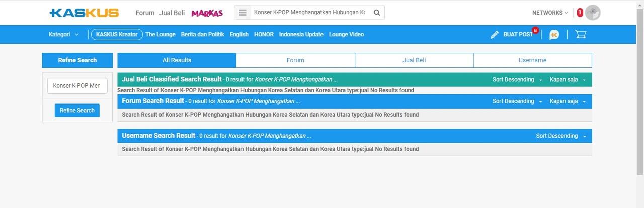The image size is (644, 208).
Task: Open Berita dan Politik link
Action: (x=203, y=34)
